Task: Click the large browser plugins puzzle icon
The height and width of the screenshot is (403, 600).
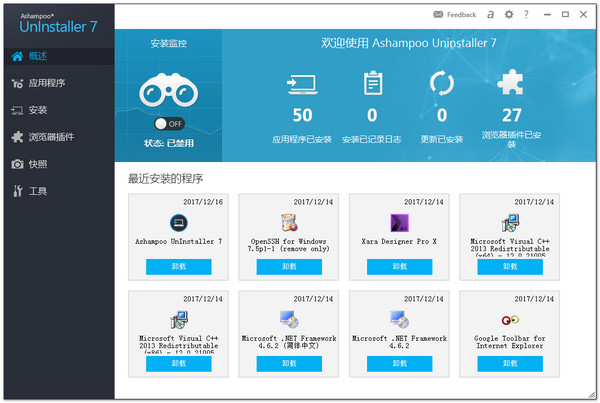Action: click(511, 82)
